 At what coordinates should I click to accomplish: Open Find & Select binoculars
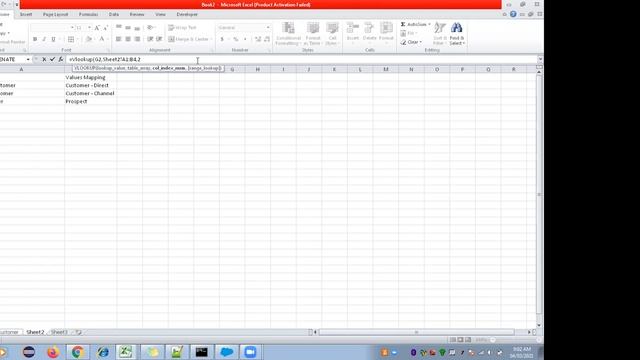pos(457,34)
